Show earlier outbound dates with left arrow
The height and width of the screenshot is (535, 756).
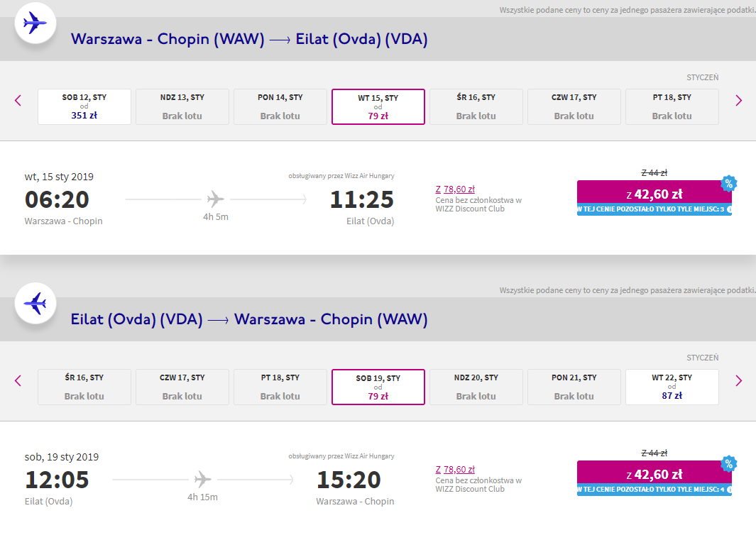tap(18, 100)
